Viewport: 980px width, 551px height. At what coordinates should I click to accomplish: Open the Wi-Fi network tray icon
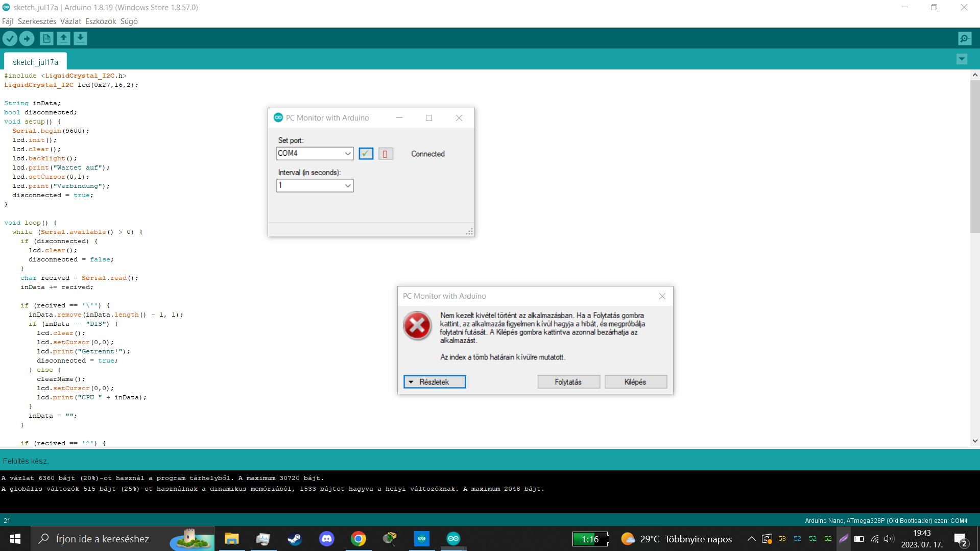[874, 539]
